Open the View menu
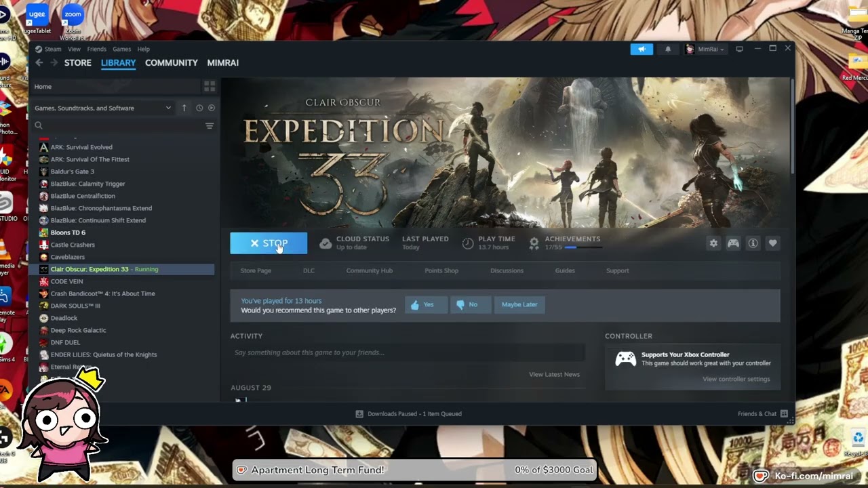Image resolution: width=868 pixels, height=488 pixels. [74, 49]
